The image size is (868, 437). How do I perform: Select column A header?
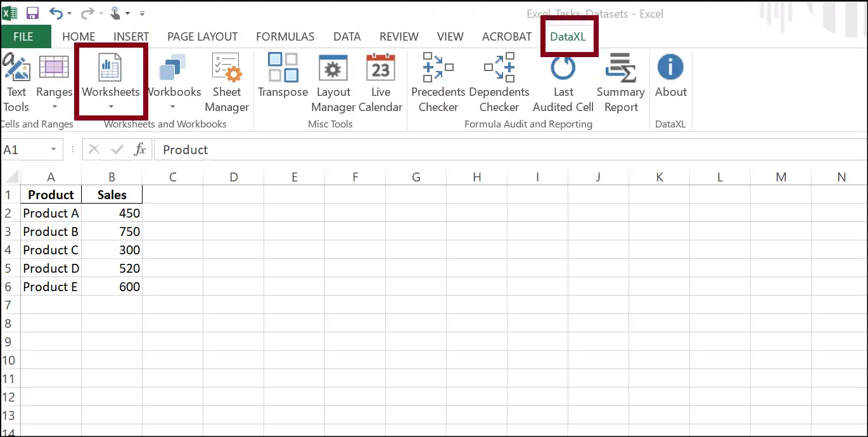(51, 177)
